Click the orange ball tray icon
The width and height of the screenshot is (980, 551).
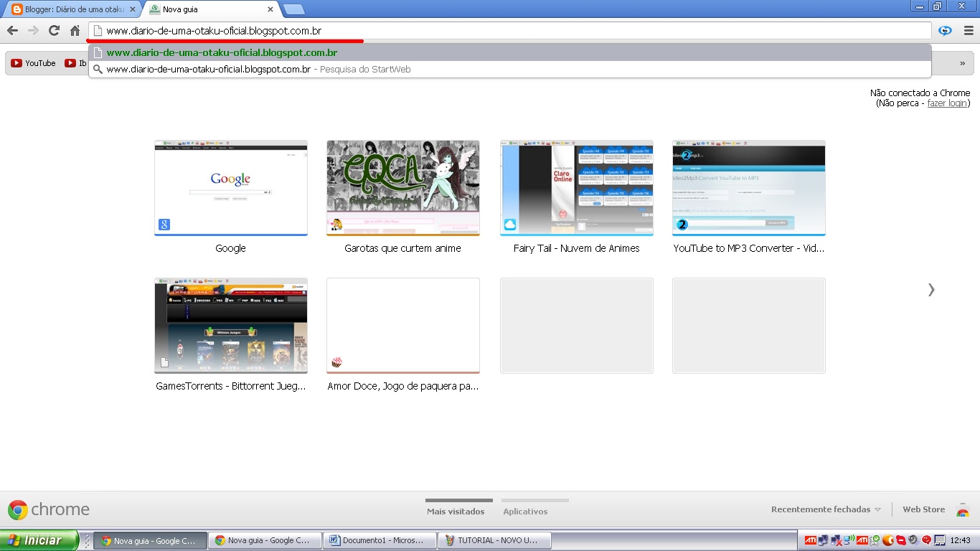887,540
